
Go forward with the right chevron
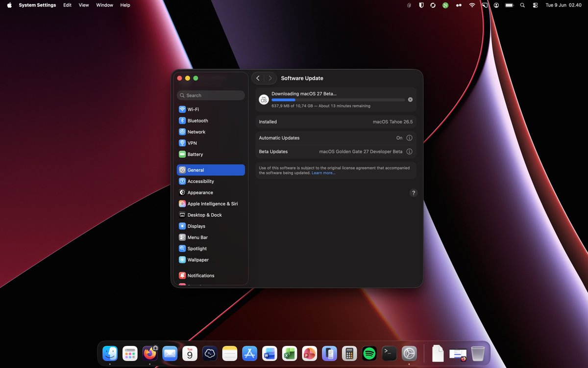(x=270, y=79)
